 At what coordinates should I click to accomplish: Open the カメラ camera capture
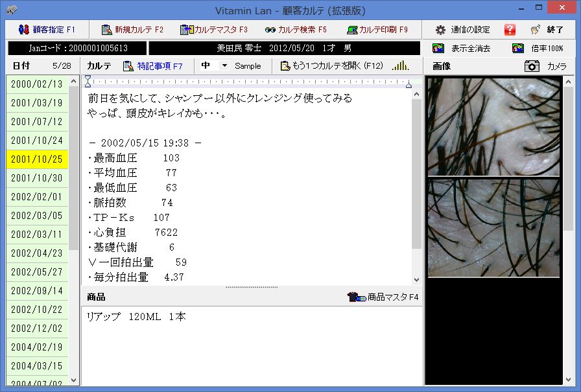545,66
